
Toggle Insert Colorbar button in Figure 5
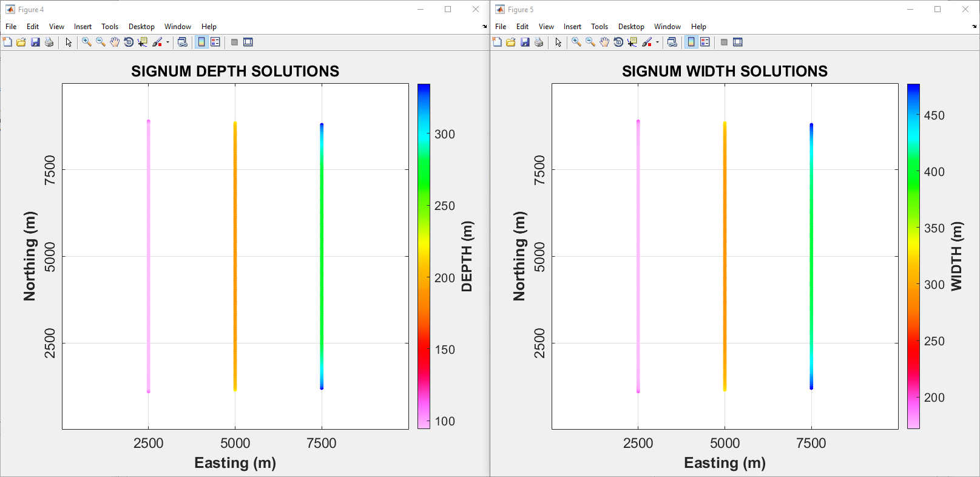691,42
